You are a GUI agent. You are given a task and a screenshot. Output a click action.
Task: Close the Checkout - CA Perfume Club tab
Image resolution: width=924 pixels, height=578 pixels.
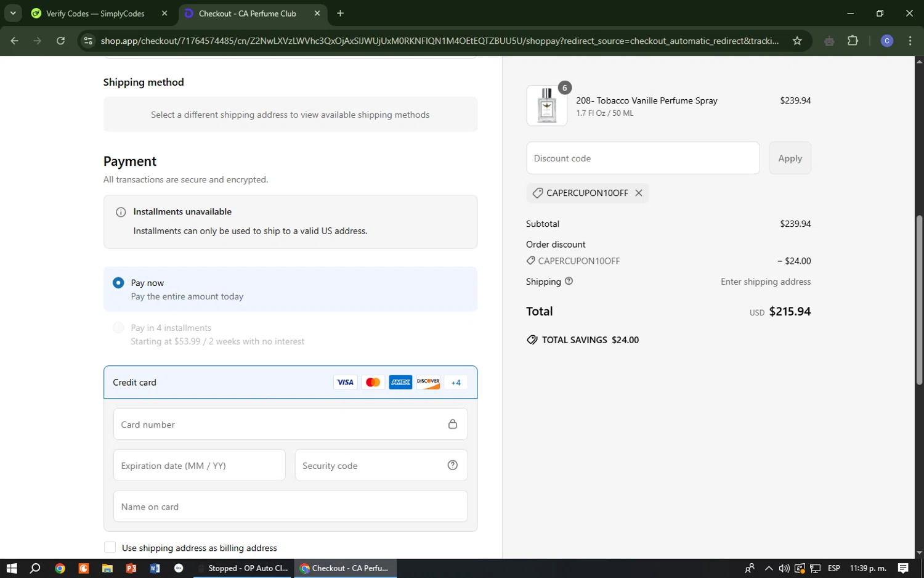(x=317, y=13)
